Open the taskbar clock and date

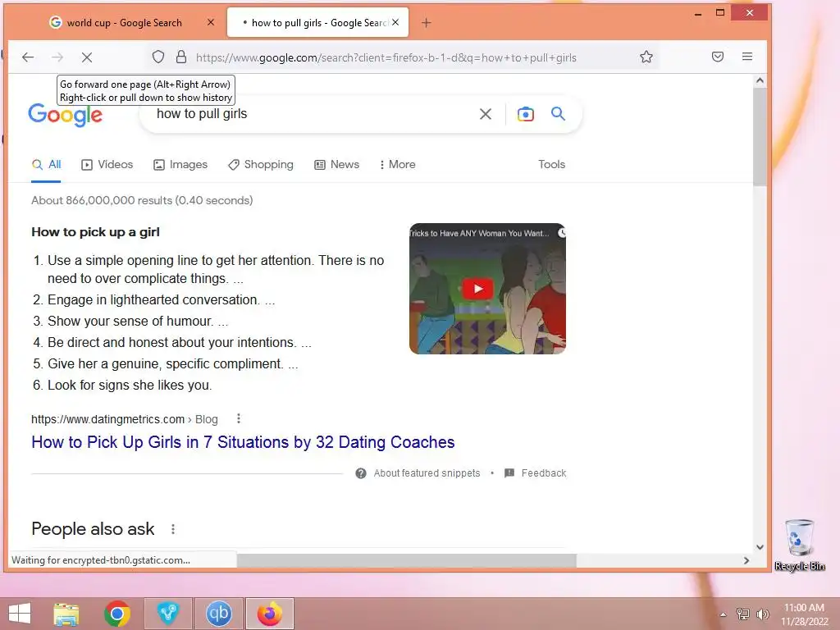(804, 614)
